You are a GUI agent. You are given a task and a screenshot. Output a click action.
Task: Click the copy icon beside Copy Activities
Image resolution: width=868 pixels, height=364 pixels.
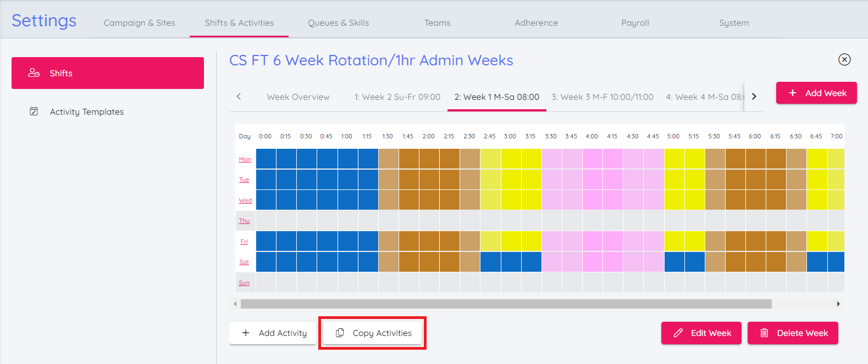(340, 333)
